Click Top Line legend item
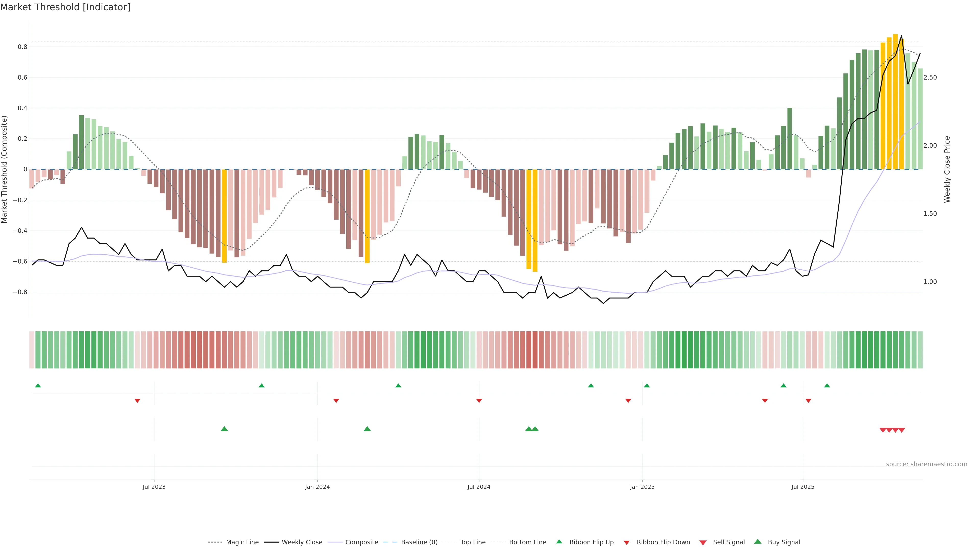Screen dimensions: 980x551 click(x=473, y=542)
